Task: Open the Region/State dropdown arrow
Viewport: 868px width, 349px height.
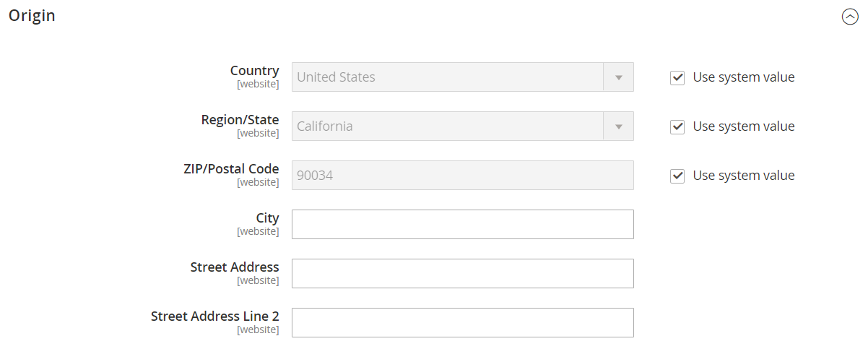Action: click(618, 126)
